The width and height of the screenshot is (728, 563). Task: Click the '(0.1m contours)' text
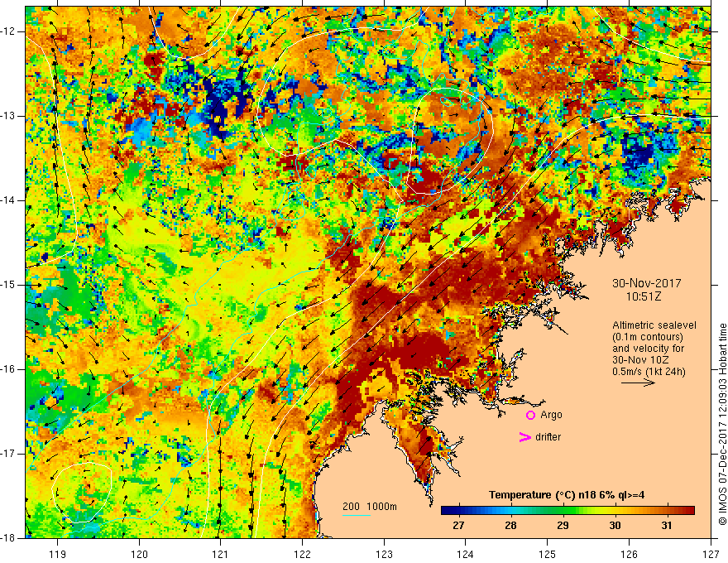click(647, 337)
